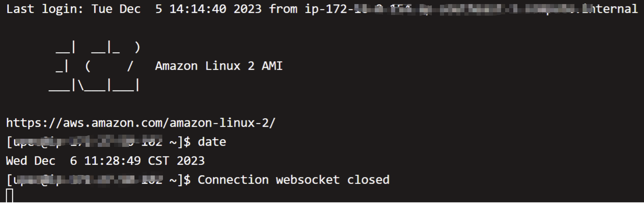The width and height of the screenshot is (644, 203).
Task: Click the word 'closed' in last line
Action: [x=368, y=180]
